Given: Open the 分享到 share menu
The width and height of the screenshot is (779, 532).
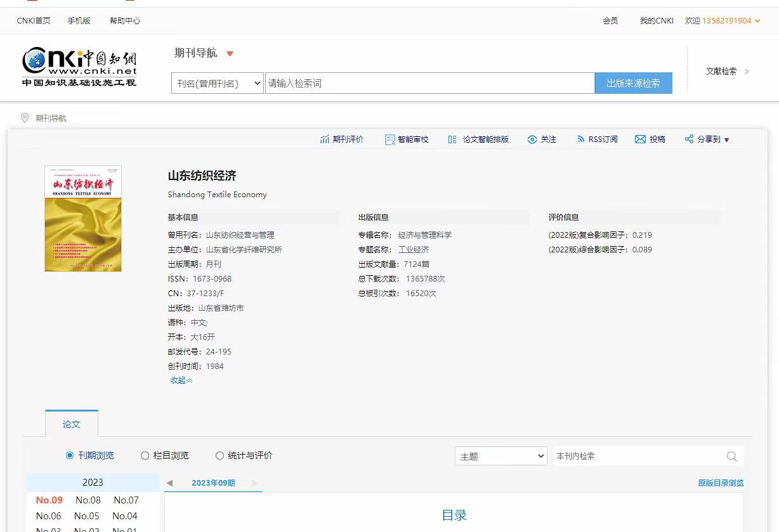Looking at the screenshot, I should (707, 139).
